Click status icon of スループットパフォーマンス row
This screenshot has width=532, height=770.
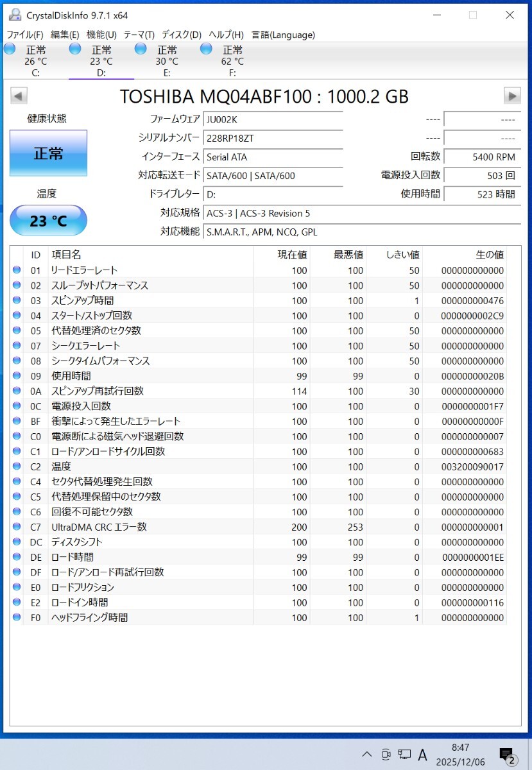click(x=17, y=285)
